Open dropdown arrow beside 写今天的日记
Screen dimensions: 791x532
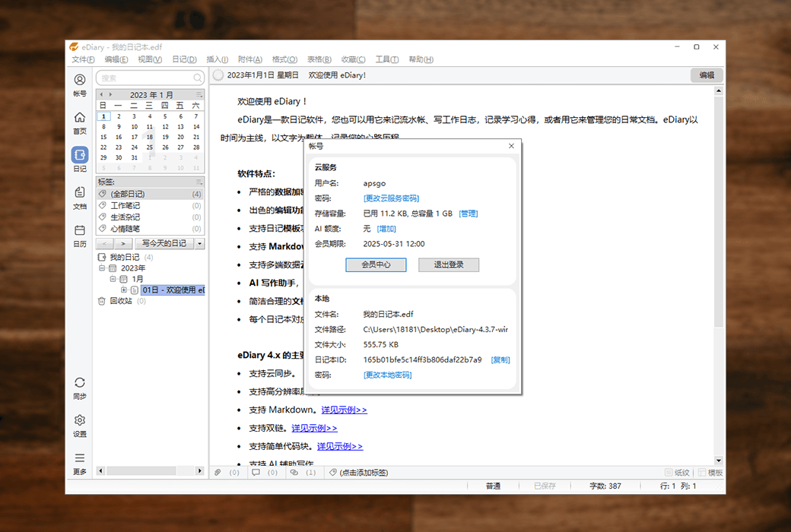click(x=200, y=243)
